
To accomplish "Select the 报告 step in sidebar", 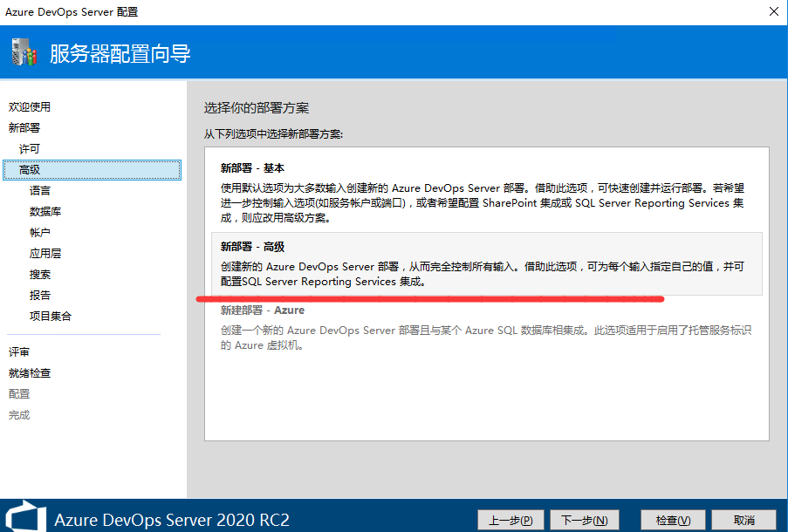I will pos(40,296).
